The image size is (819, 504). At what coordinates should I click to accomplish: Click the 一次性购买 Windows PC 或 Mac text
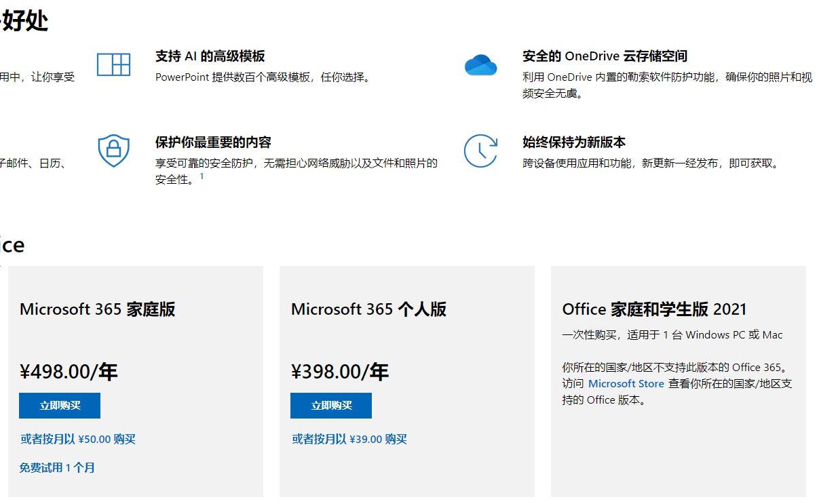(x=672, y=335)
